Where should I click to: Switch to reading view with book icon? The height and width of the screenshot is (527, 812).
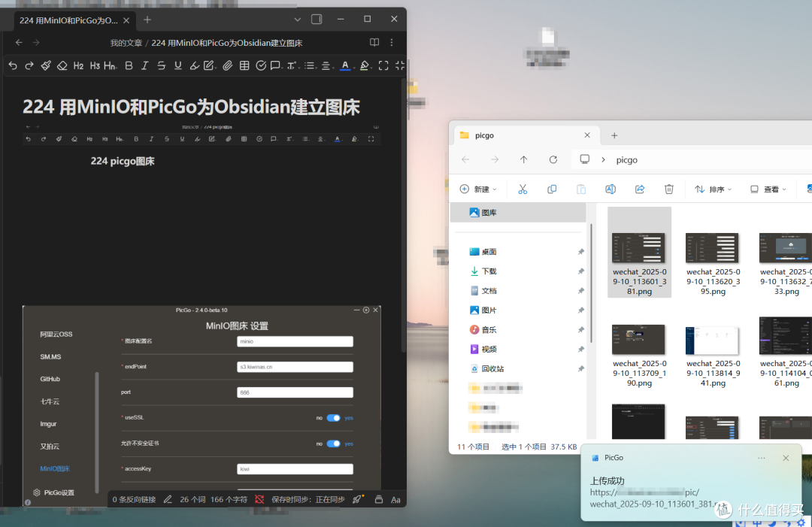tap(374, 42)
